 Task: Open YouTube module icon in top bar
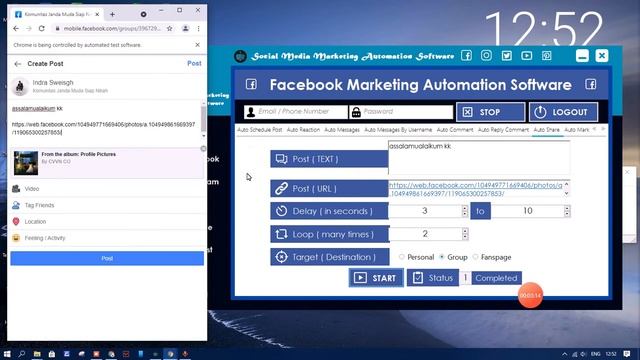click(527, 56)
